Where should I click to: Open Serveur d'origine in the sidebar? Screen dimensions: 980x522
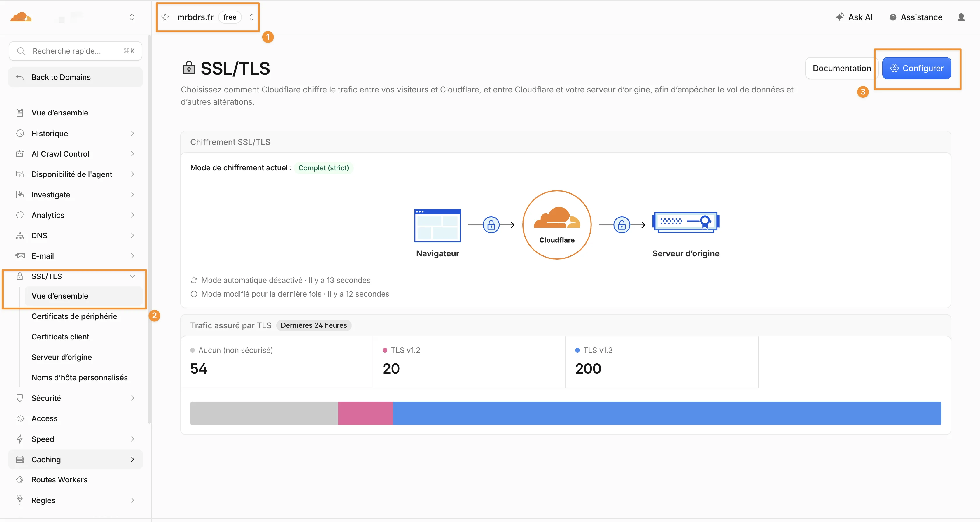point(62,357)
